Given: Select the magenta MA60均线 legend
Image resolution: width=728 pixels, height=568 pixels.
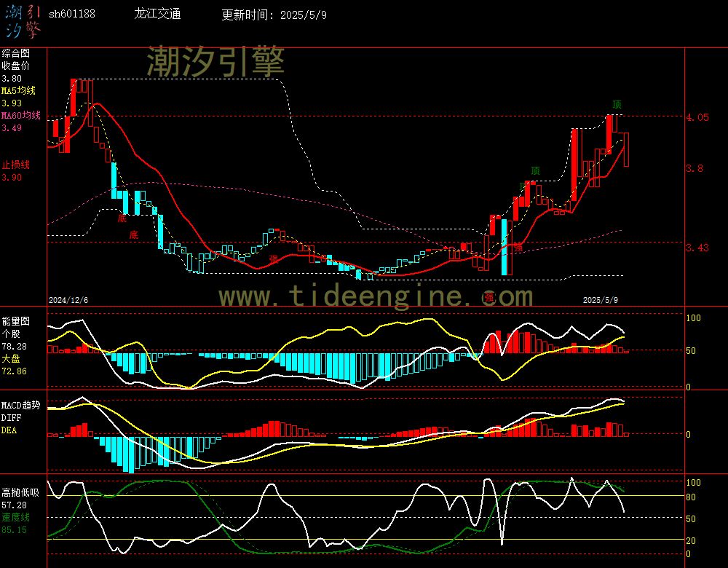Looking at the screenshot, I should [21, 115].
